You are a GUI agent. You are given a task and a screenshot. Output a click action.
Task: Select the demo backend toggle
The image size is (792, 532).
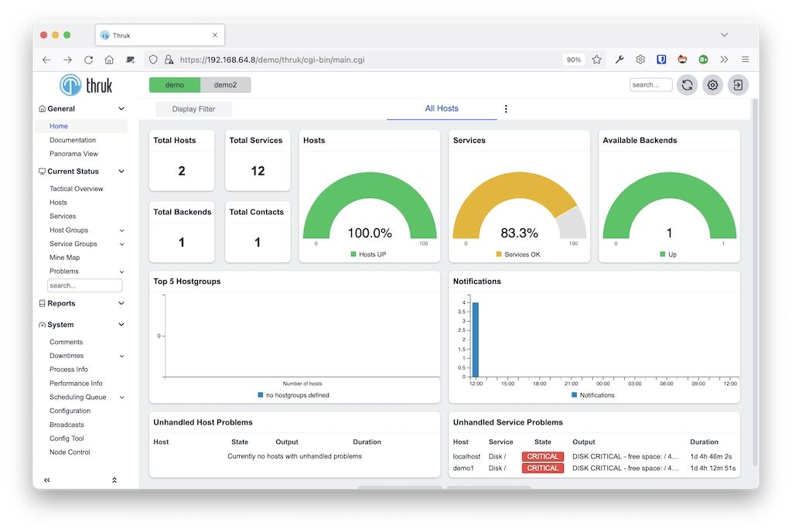click(176, 85)
